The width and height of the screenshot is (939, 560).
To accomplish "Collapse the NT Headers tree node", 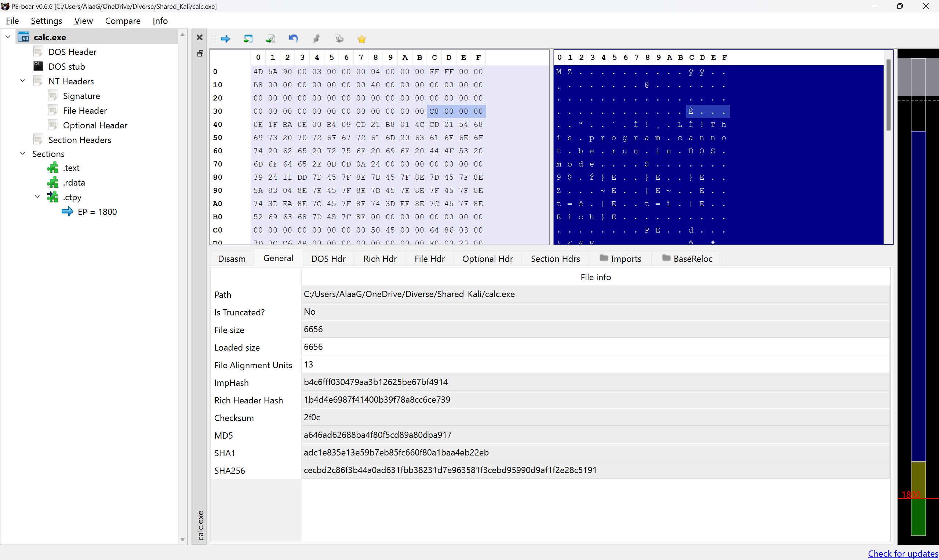I will pos(23,81).
